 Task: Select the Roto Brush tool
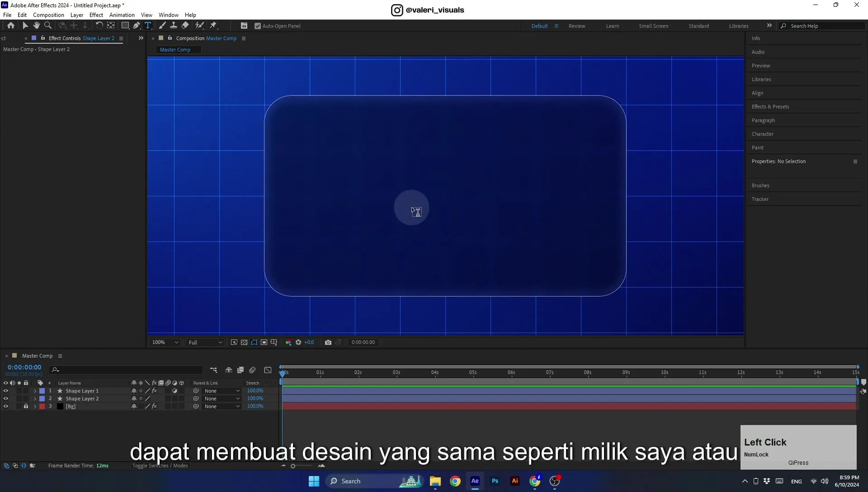pyautogui.click(x=199, y=25)
